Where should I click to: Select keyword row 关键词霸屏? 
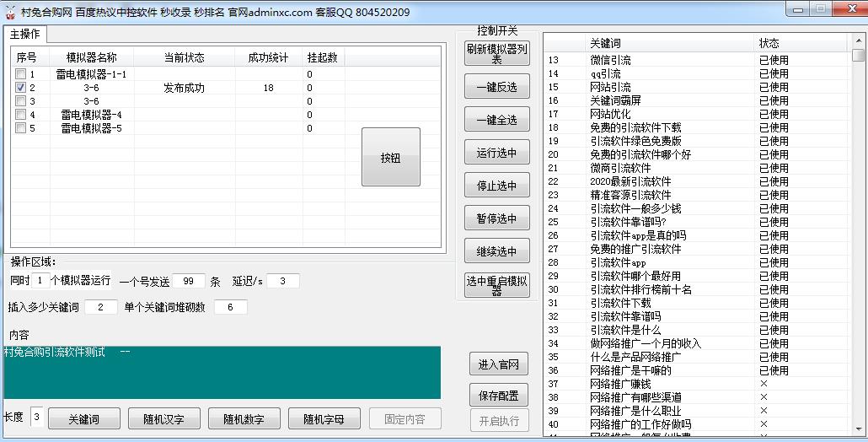pyautogui.click(x=696, y=100)
